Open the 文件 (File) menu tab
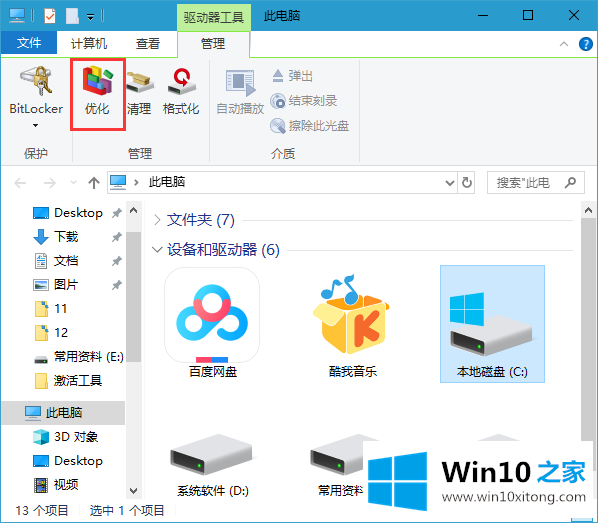 29,43
